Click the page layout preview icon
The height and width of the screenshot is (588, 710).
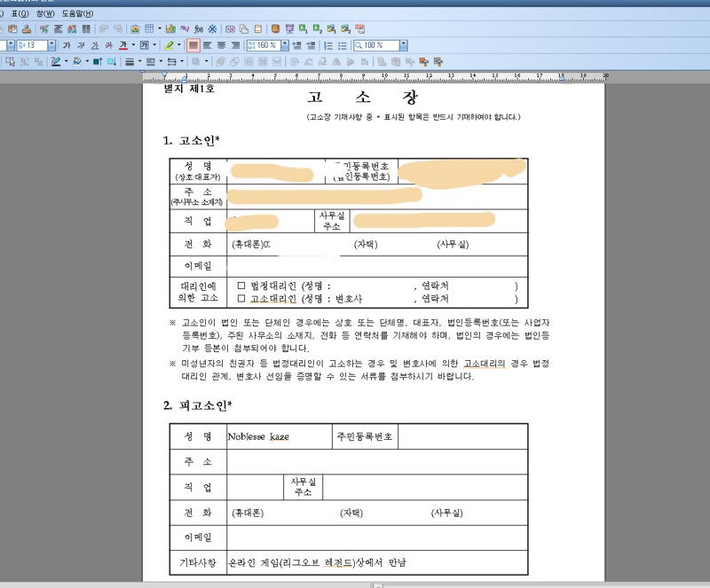point(258,29)
